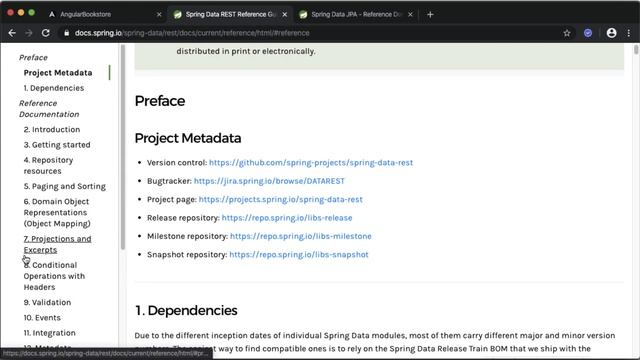640x360 pixels.
Task: Switch to the Spring Data REST Reference tab
Action: pyautogui.click(x=231, y=15)
